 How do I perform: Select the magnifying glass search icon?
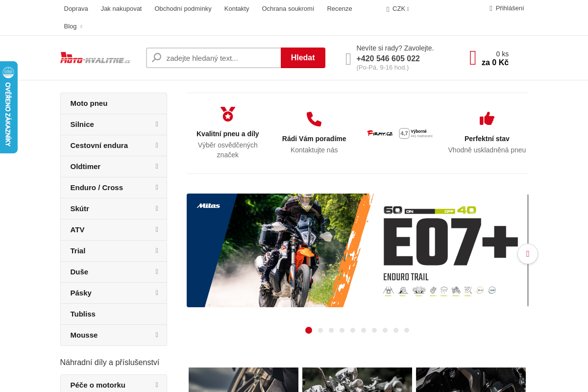156,57
